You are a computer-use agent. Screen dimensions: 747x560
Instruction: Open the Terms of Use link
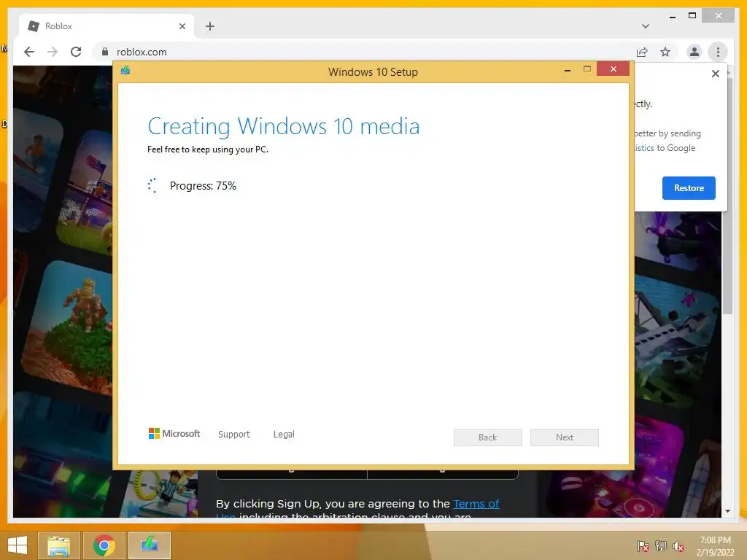tap(476, 504)
